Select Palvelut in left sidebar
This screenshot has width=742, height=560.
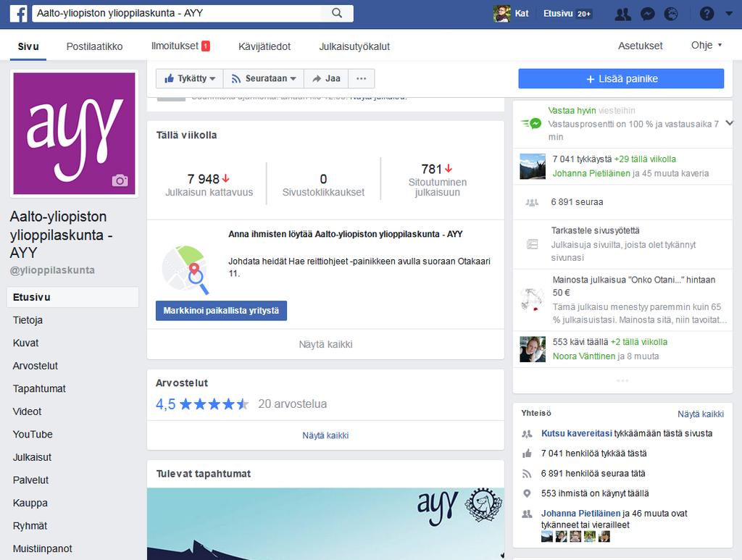click(x=30, y=480)
